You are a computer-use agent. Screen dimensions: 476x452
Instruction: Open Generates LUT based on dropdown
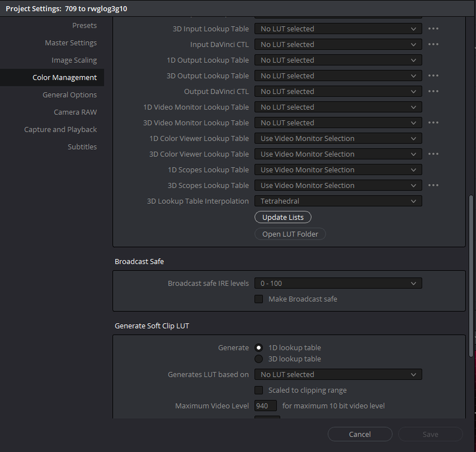click(338, 375)
